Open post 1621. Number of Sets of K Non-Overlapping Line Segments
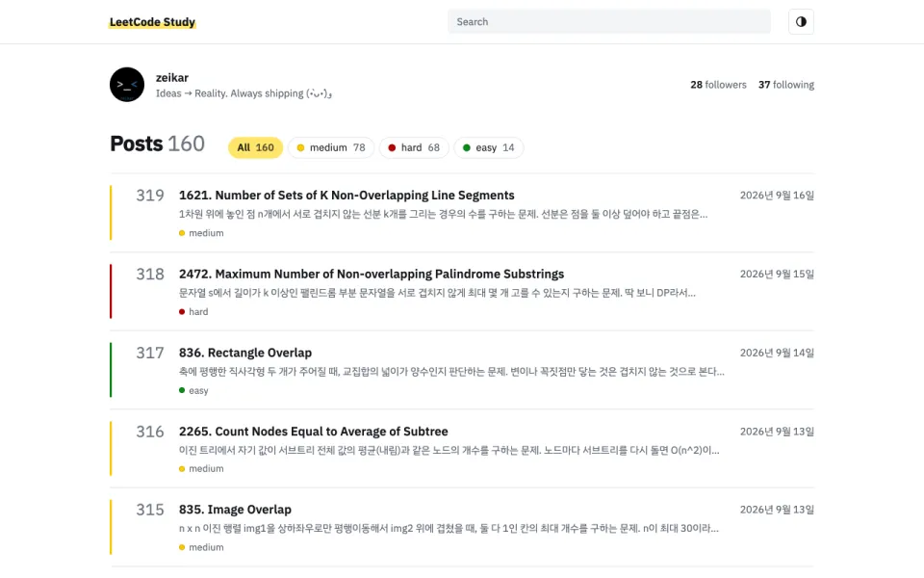924x578 pixels. [x=346, y=196]
